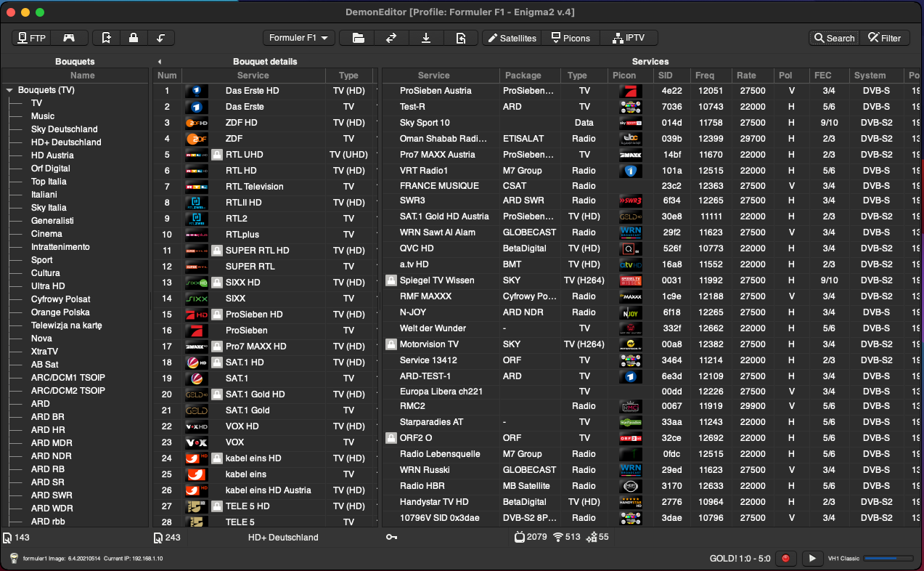Screen dimensions: 924x571
Task: Switch to the IPTV view
Action: 629,38
